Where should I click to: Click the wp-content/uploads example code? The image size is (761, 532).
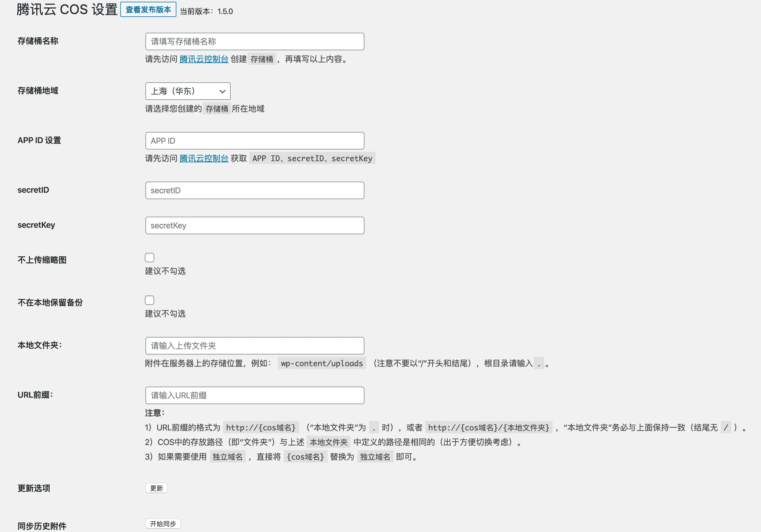pos(322,364)
